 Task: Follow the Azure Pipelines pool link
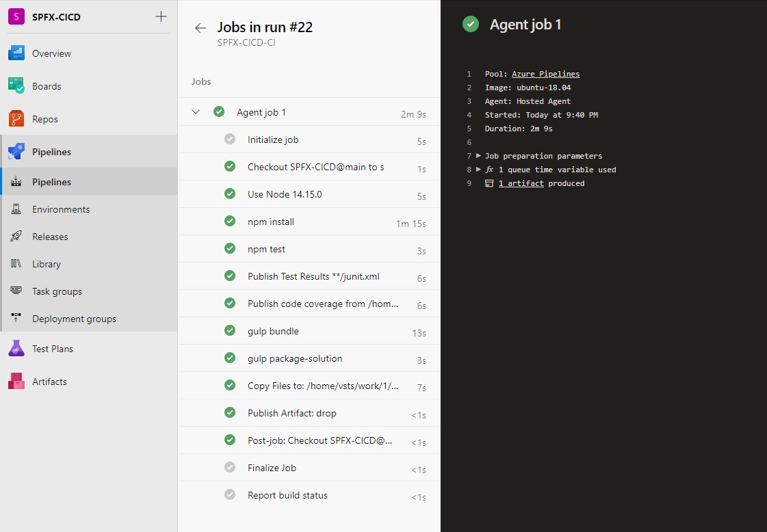coord(545,74)
